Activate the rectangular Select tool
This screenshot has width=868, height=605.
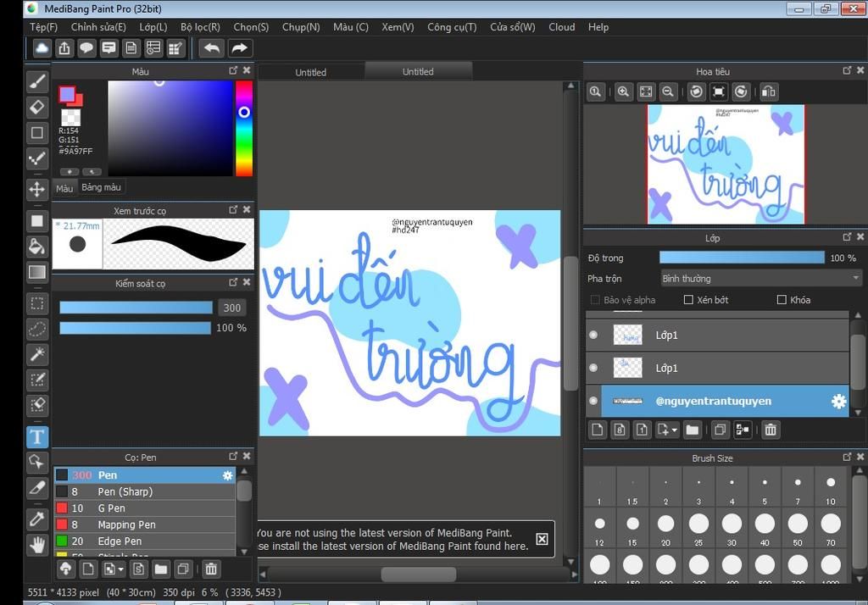pos(37,303)
